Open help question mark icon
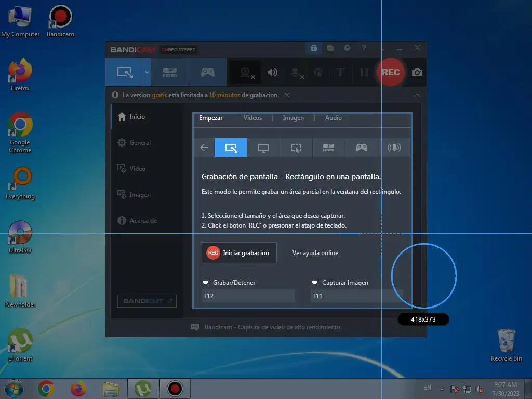The image size is (532, 399). [364, 48]
